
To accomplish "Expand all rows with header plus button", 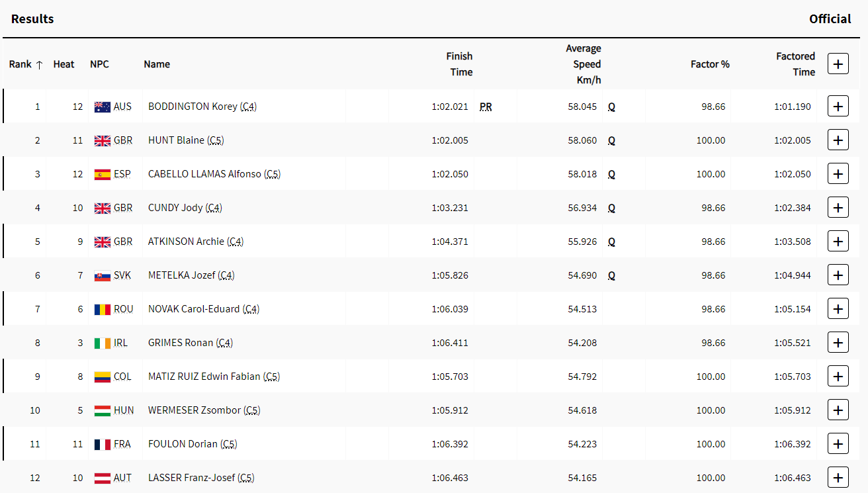I will click(x=838, y=64).
